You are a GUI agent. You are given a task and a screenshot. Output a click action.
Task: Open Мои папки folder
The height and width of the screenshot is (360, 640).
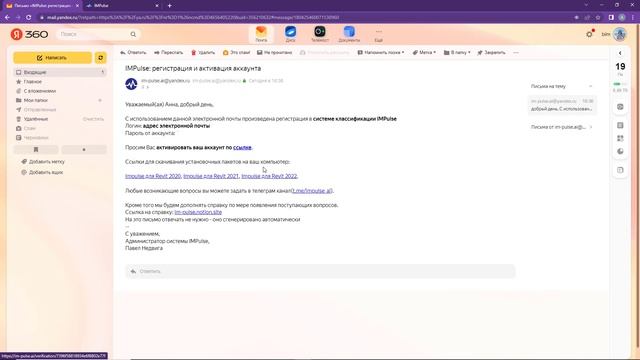tap(35, 100)
